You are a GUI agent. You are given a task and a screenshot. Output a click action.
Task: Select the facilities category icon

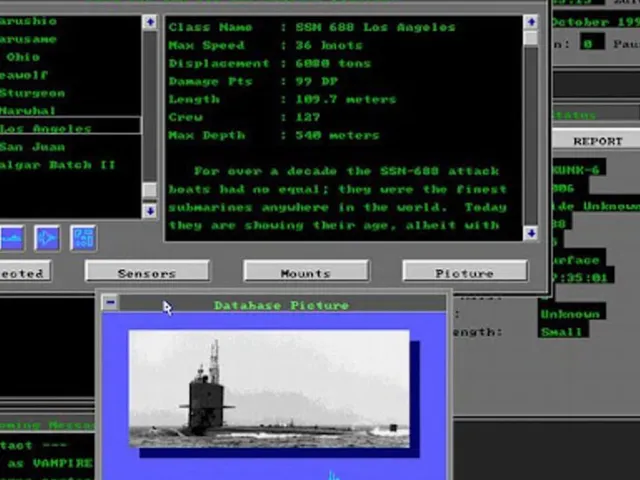(x=83, y=238)
